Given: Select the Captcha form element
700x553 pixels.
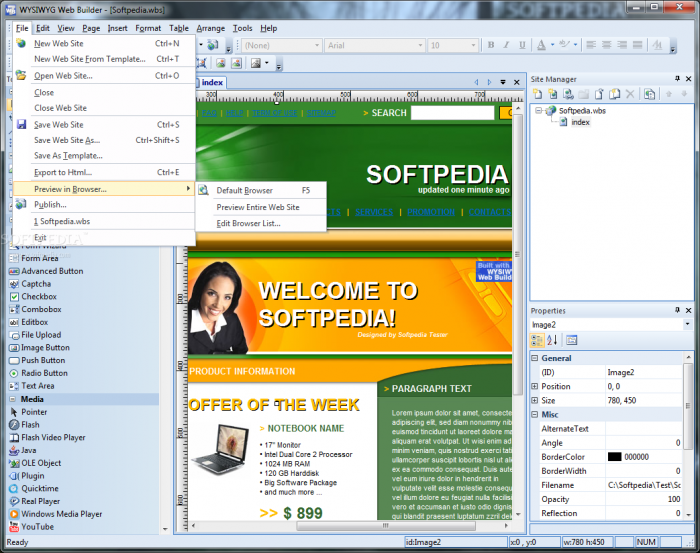Looking at the screenshot, I should 35,283.
